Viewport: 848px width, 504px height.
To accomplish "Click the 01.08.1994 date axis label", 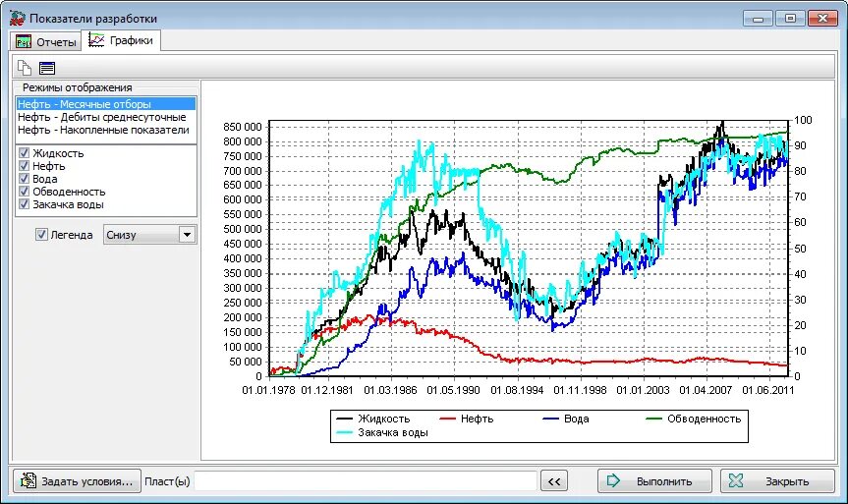I will 517,390.
